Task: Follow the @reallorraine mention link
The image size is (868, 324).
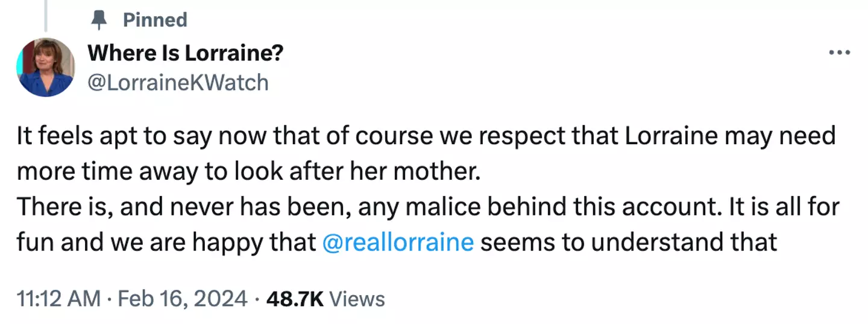Action: click(398, 242)
